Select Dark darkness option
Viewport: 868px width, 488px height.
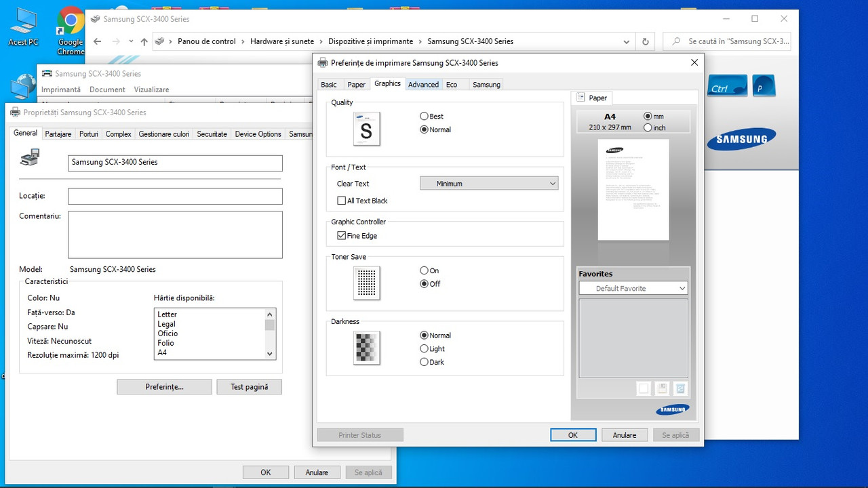tap(432, 362)
